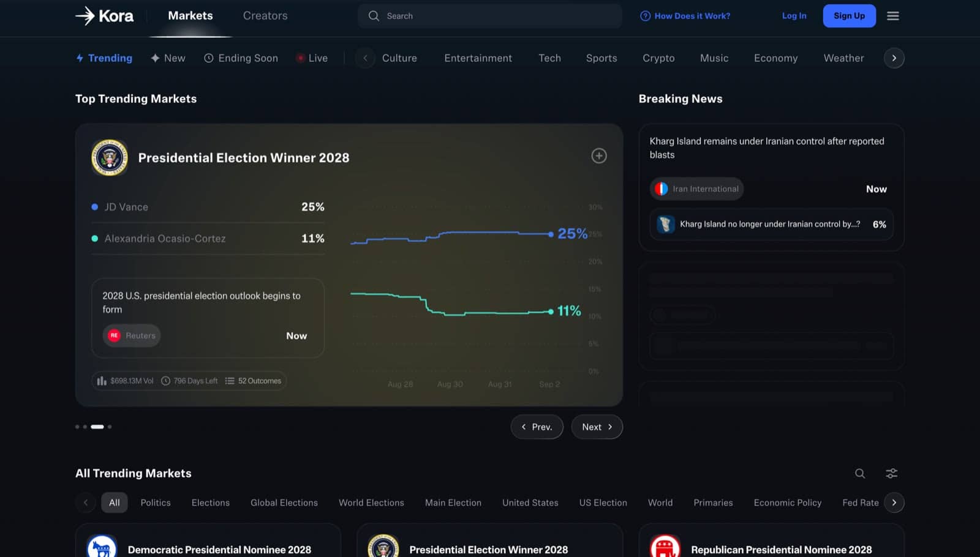Filter trending markets by Elections tag
Screen dimensions: 980x557
pyautogui.click(x=211, y=503)
